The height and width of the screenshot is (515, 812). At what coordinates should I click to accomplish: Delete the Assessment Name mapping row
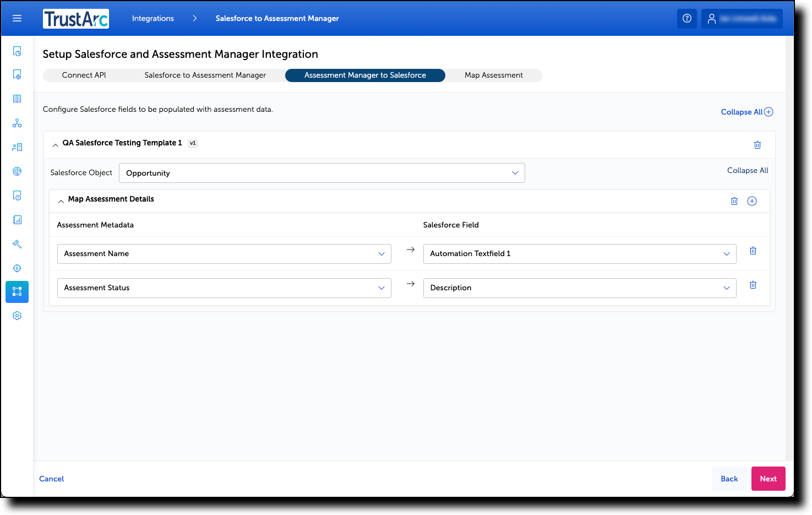click(x=753, y=251)
